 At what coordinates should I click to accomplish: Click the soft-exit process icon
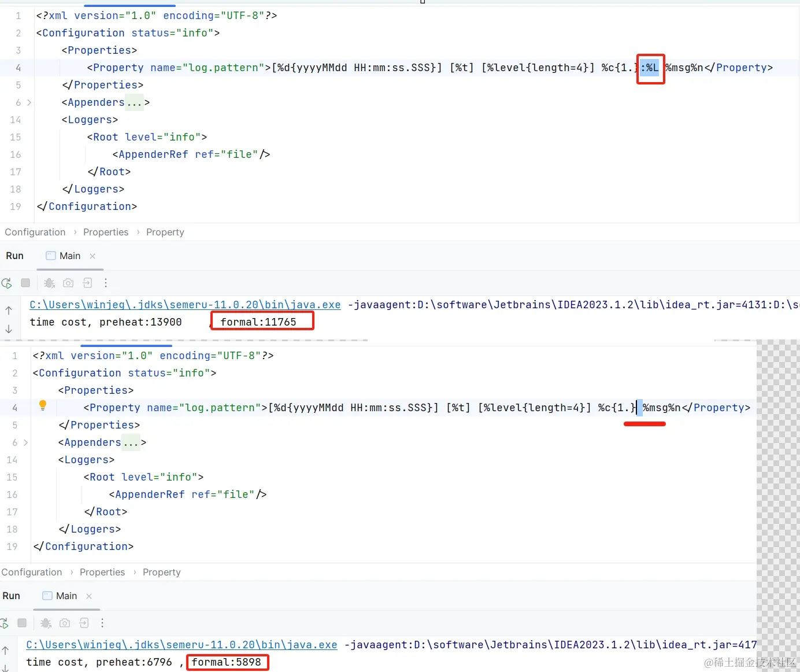(87, 283)
